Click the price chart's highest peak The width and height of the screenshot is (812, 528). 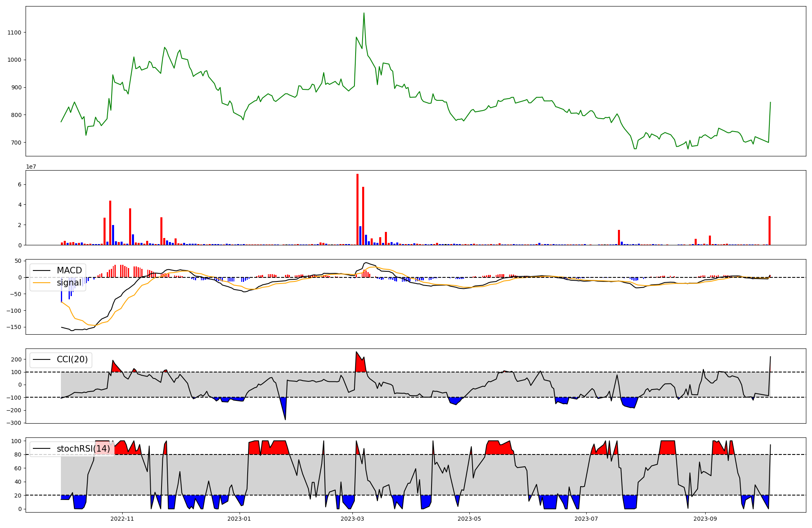point(364,13)
